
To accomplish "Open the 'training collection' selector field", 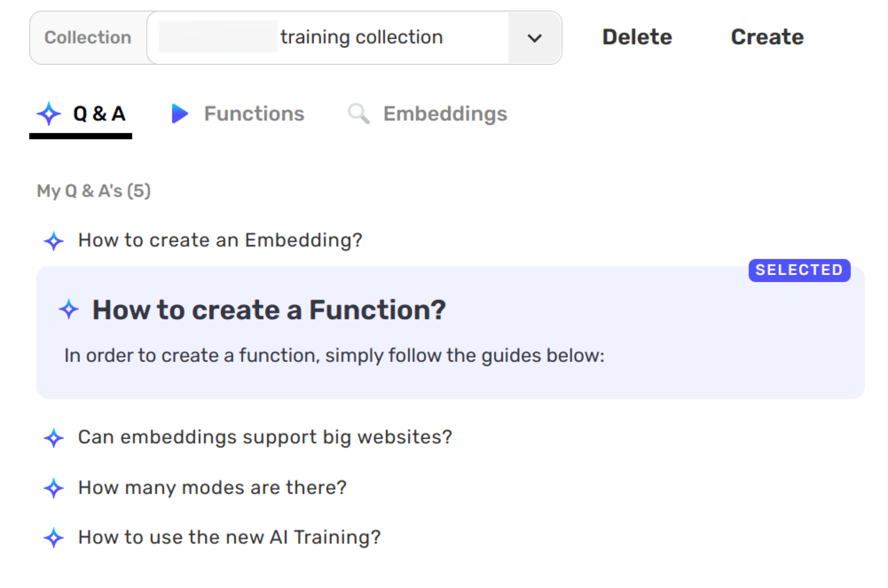I will [333, 38].
